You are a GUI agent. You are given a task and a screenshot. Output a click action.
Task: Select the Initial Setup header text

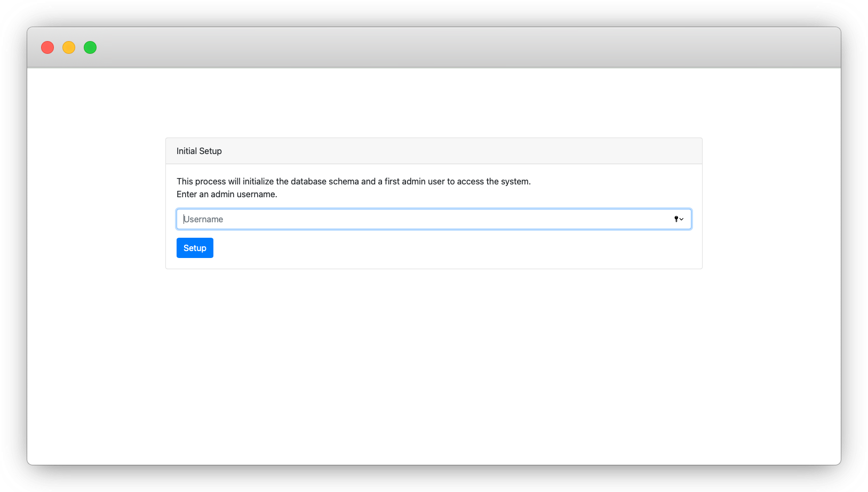(x=199, y=151)
